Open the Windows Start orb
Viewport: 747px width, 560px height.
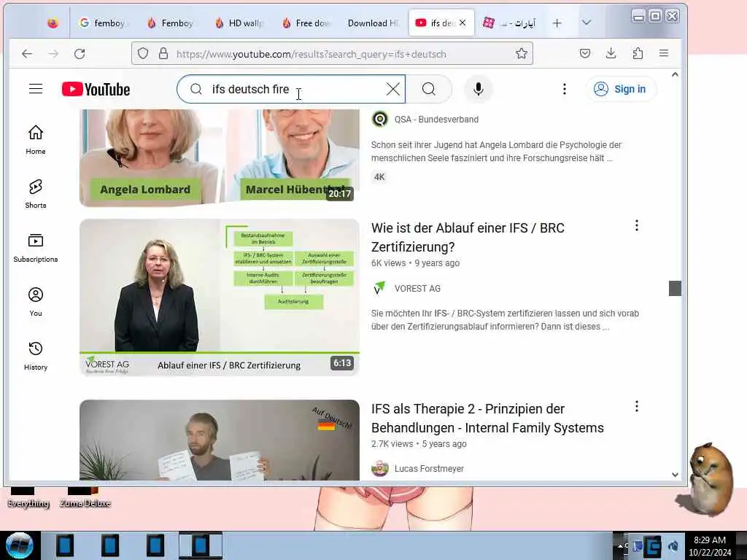[x=19, y=545]
